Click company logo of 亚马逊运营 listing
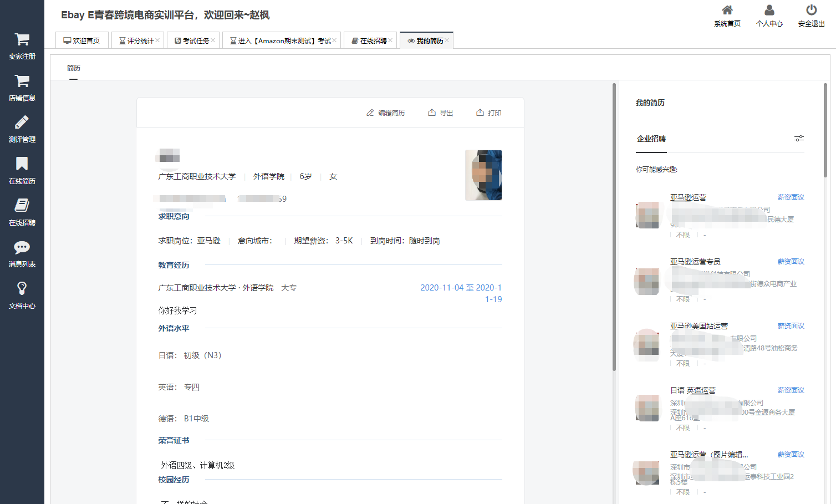The width and height of the screenshot is (836, 504). [x=648, y=215]
